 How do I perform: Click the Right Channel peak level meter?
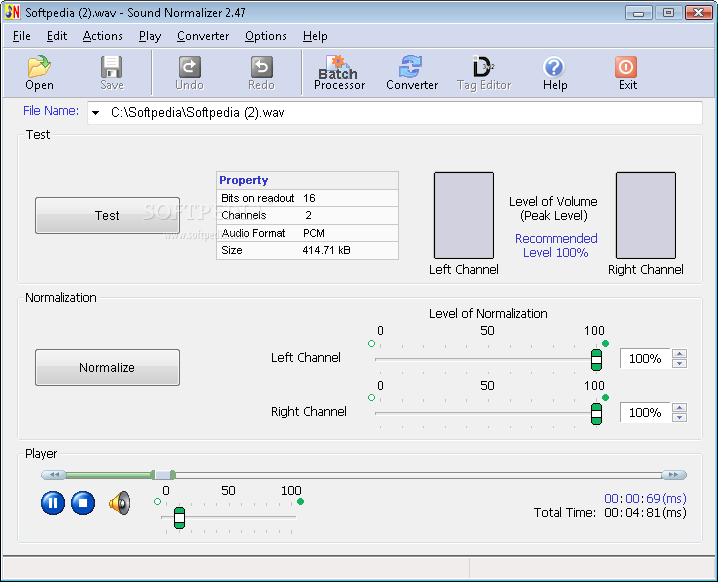pos(646,215)
